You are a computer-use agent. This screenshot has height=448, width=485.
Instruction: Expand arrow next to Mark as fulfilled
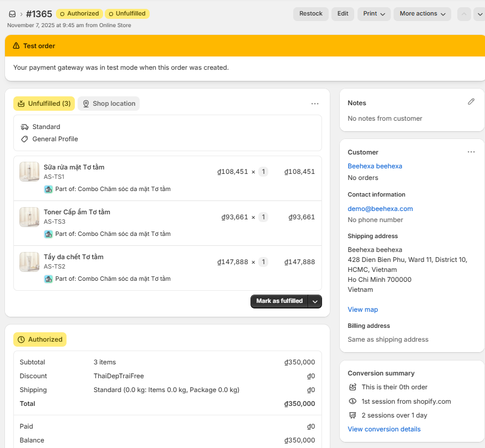[315, 301]
